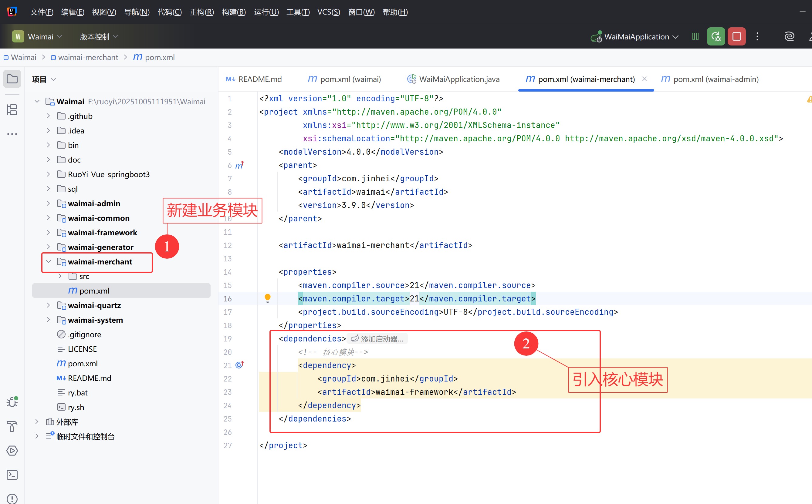Click the green rerun debug icon
The width and height of the screenshot is (812, 504).
[716, 36]
